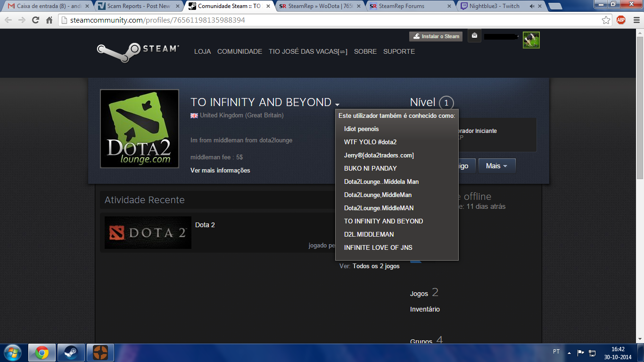Screen dimensions: 644x362
Task: Click the PT language indicator in tray
Action: tap(556, 352)
